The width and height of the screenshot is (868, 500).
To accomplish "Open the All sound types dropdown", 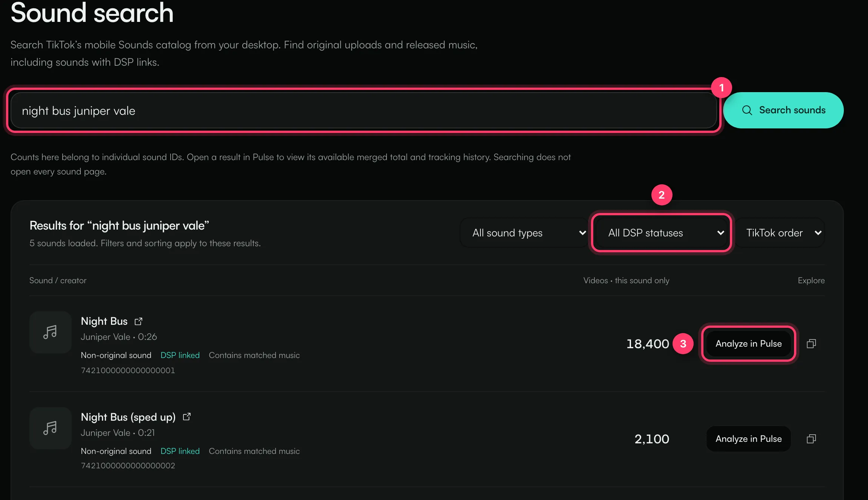I will tap(524, 233).
